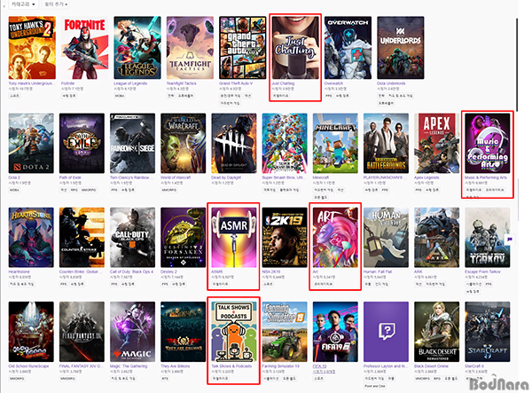Select the Magic: The Gathering cover
This screenshot has height=393, width=532.
132,332
